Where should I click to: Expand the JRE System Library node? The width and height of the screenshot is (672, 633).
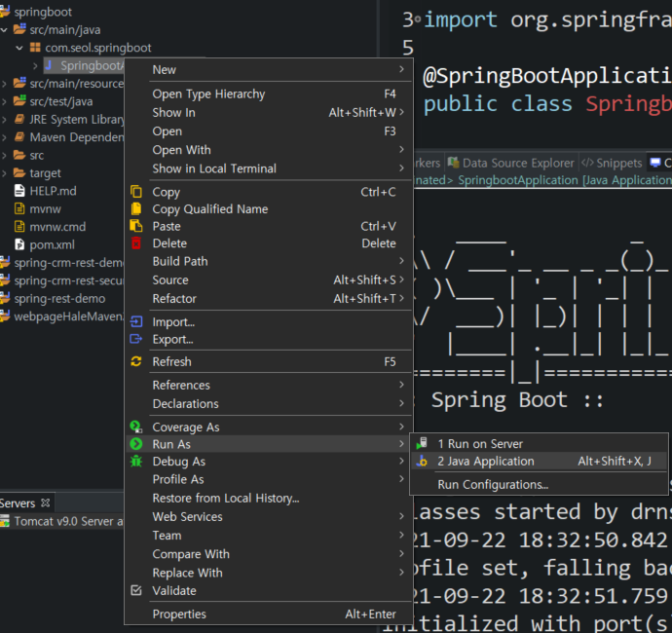point(4,119)
